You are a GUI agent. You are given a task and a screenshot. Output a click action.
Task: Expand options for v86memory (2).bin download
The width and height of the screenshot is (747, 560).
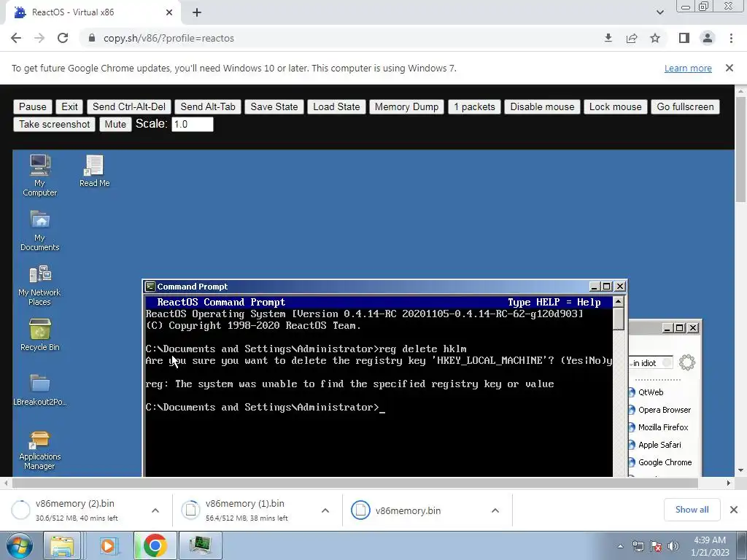pos(155,510)
